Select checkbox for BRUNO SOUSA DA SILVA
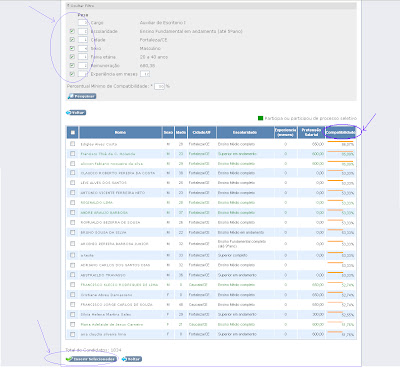Viewport: 400px width, 368px height. (x=72, y=232)
